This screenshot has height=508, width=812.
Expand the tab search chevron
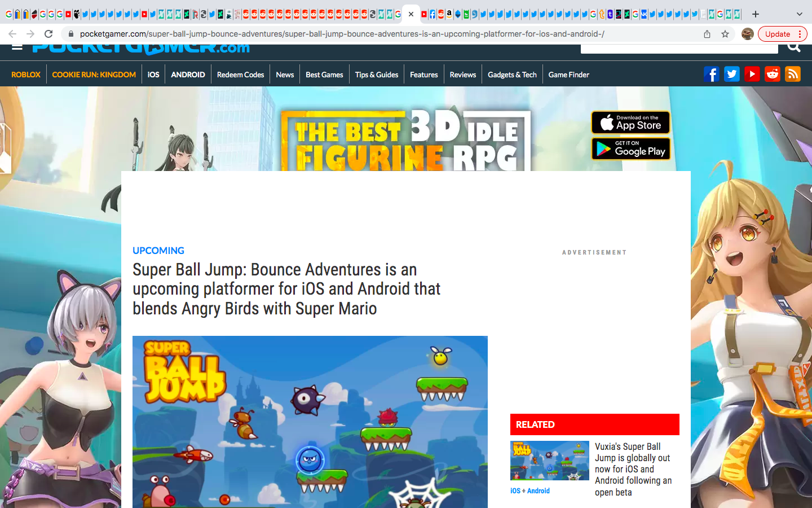799,14
